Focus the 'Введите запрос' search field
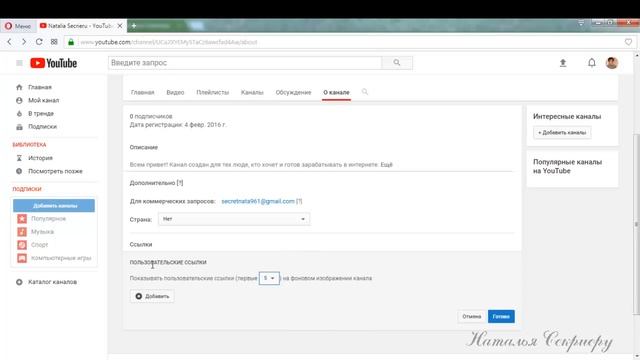640x360 pixels. [245, 63]
